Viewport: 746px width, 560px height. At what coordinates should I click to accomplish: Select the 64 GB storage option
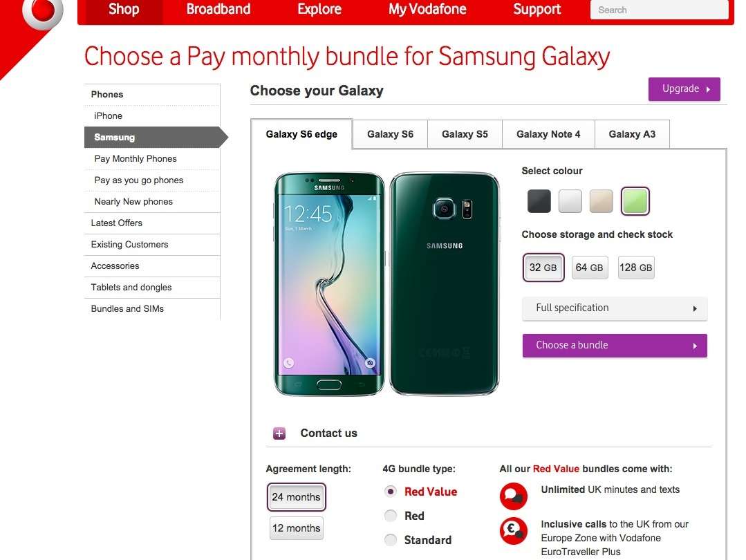pos(589,268)
